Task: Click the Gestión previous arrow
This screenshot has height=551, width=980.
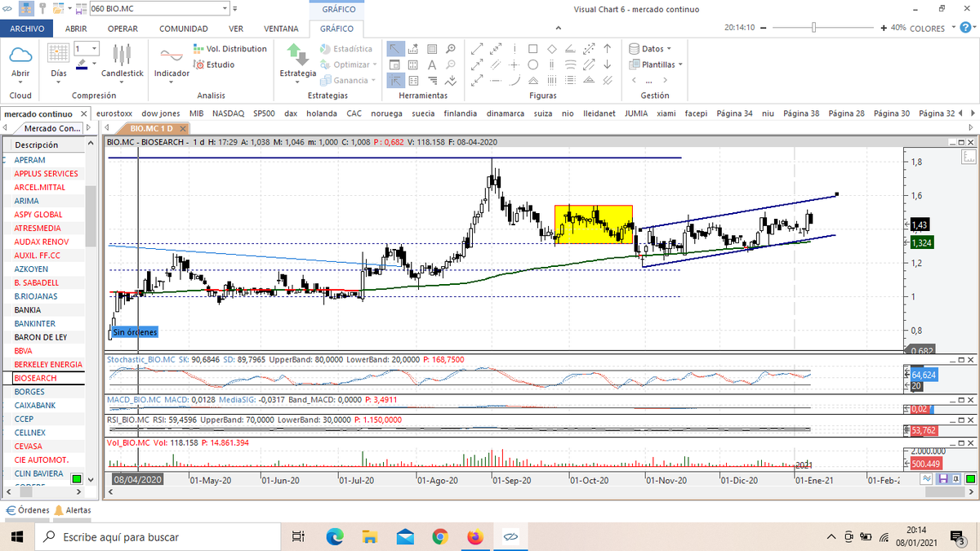Action: click(x=635, y=80)
